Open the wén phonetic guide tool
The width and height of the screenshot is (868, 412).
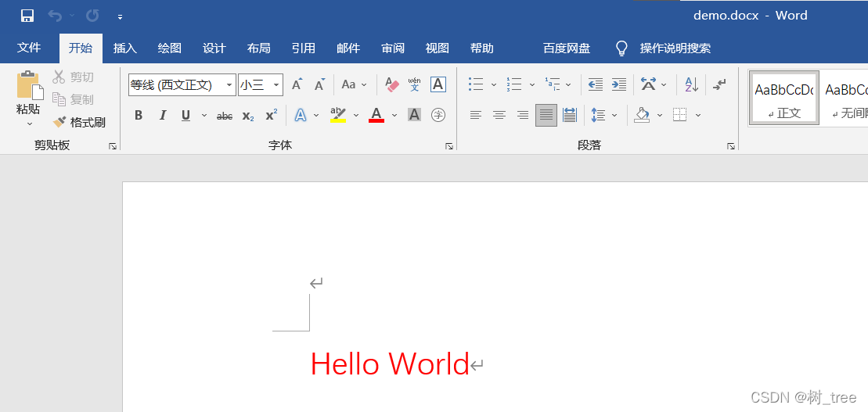tap(414, 84)
